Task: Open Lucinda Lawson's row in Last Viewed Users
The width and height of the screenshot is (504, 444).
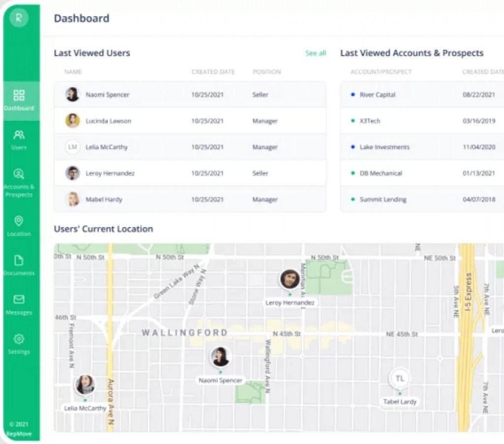Action: point(107,120)
